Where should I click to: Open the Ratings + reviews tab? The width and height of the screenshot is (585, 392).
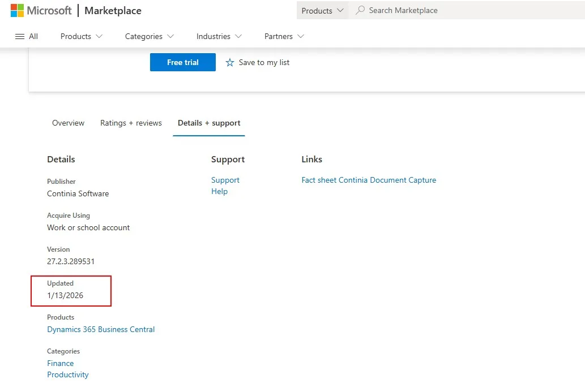click(x=131, y=123)
